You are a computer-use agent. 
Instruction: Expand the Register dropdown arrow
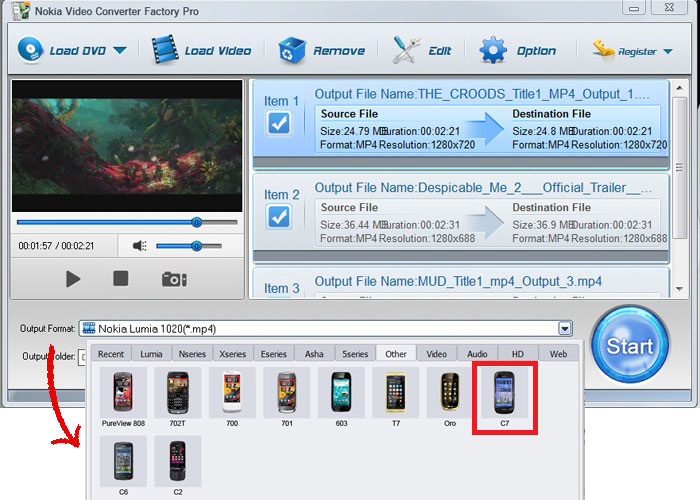[668, 51]
